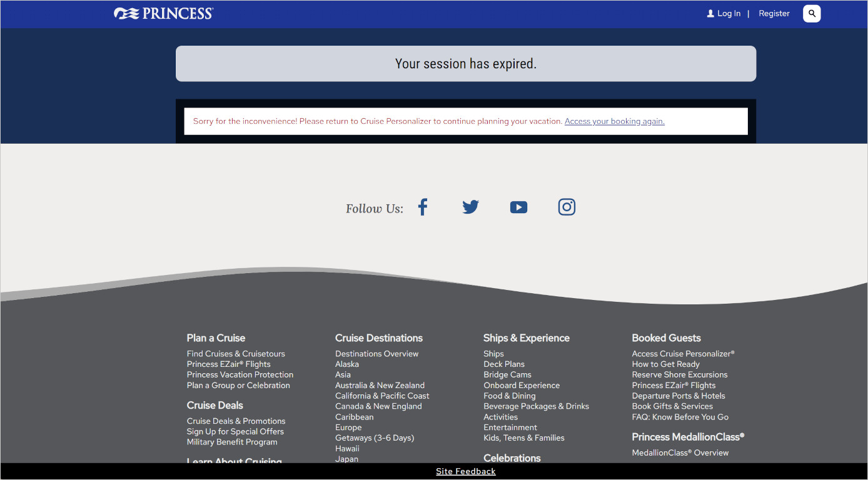Click the Princess MedallionClass heading
The height and width of the screenshot is (480, 868).
688,437
